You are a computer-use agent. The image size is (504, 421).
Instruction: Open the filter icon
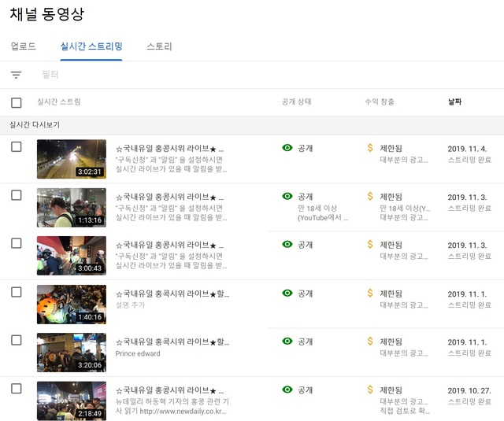point(16,75)
